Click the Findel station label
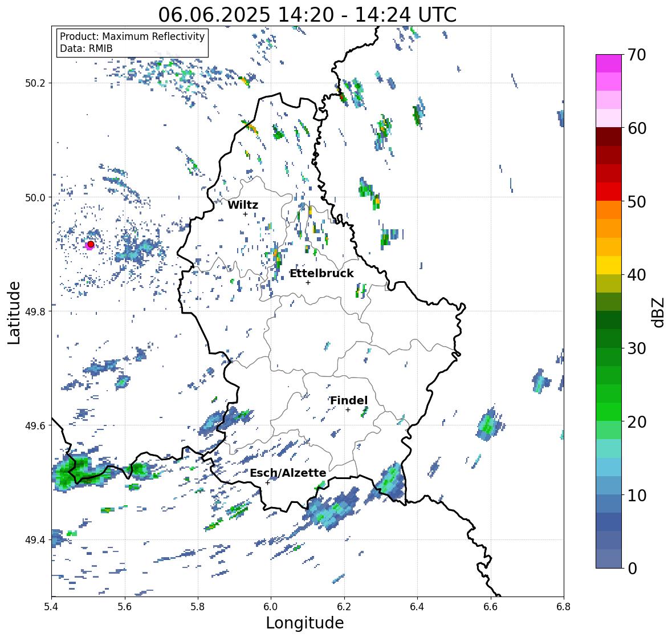672x637 pixels. click(x=349, y=400)
